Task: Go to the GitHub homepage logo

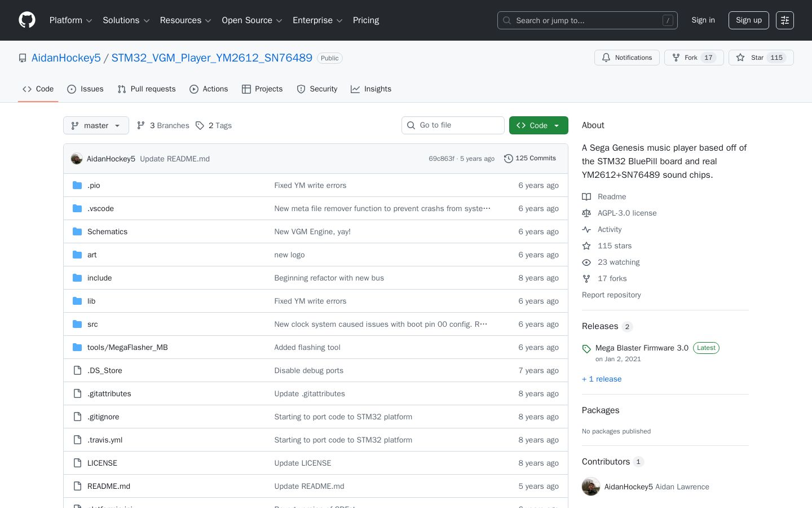Action: click(x=27, y=20)
